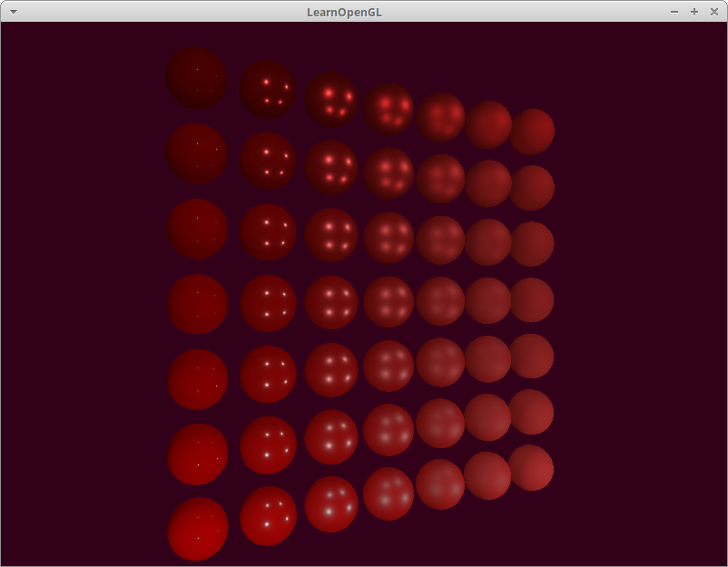The width and height of the screenshot is (728, 567).
Task: Pick the bottom-right sphere of the grid
Action: click(531, 467)
